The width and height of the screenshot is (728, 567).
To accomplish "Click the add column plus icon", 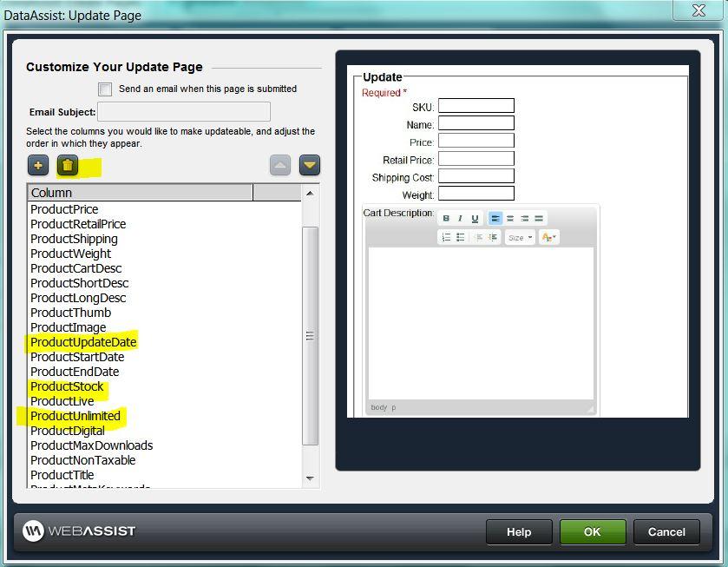I will 38,165.
